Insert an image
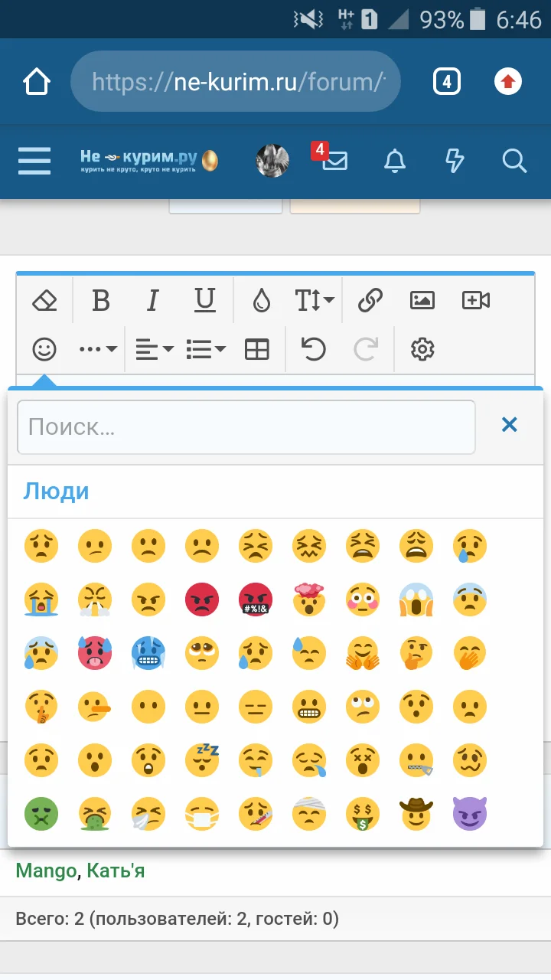Image resolution: width=551 pixels, height=980 pixels. point(422,300)
